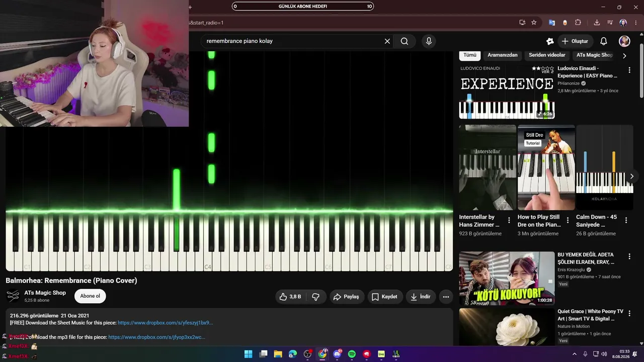Open Spotify from the taskbar
644x362 pixels.
pyautogui.click(x=352, y=354)
